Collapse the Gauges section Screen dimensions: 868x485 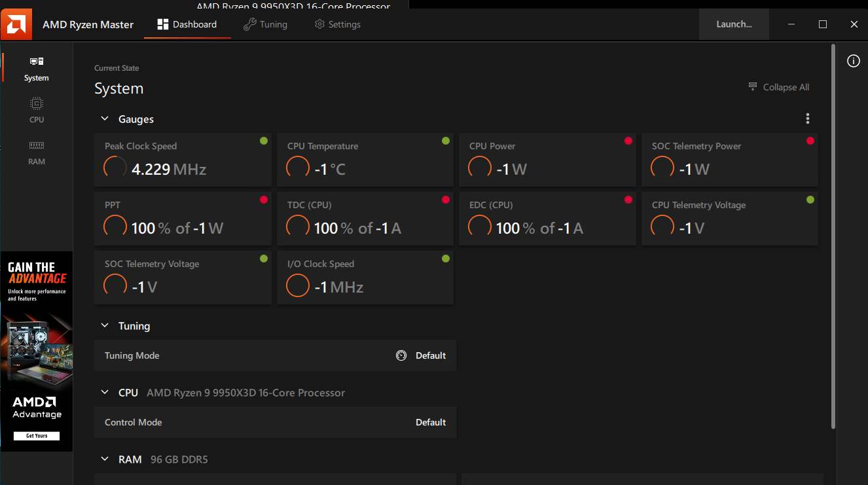click(104, 119)
